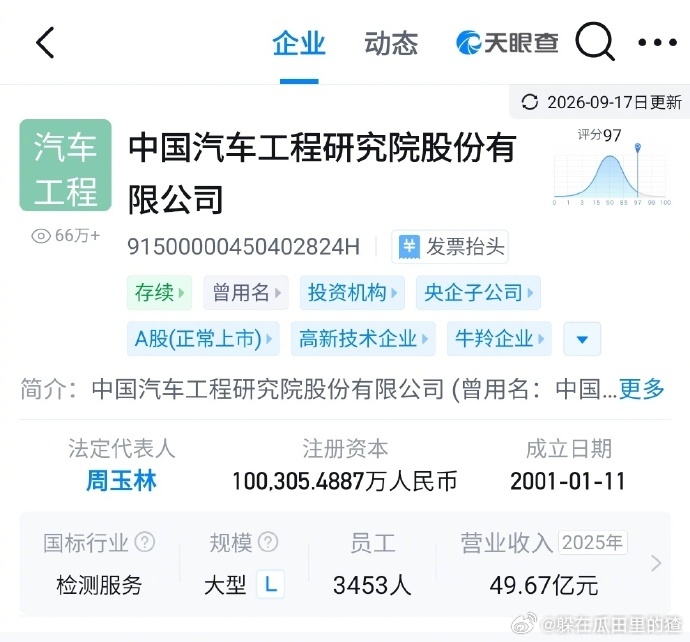Go back with the left arrow
The image size is (690, 642).
[45, 43]
